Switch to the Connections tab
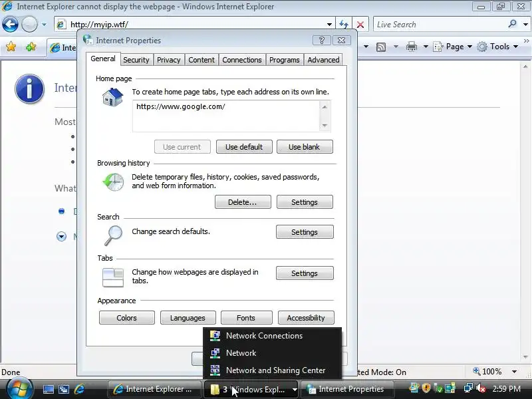 [x=242, y=60]
